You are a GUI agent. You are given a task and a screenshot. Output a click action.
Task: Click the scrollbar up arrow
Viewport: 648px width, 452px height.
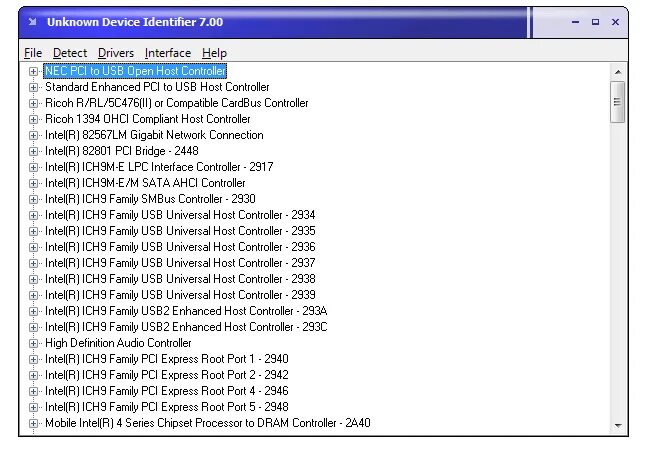[618, 72]
